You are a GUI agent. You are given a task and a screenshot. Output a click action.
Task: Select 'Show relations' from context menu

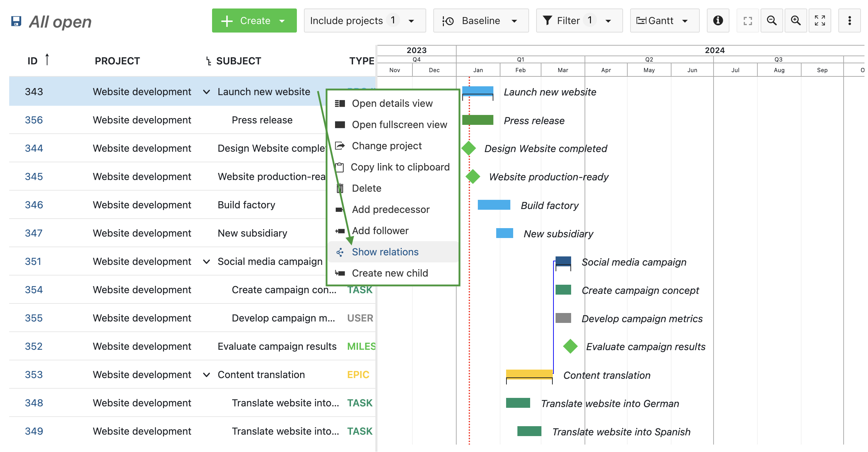coord(385,251)
